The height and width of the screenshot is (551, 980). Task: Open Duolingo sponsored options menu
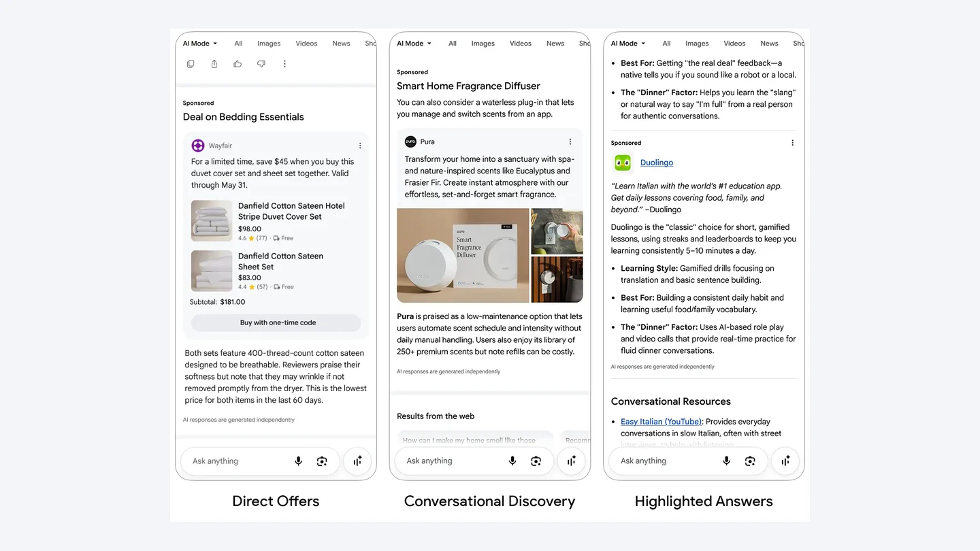click(x=792, y=143)
